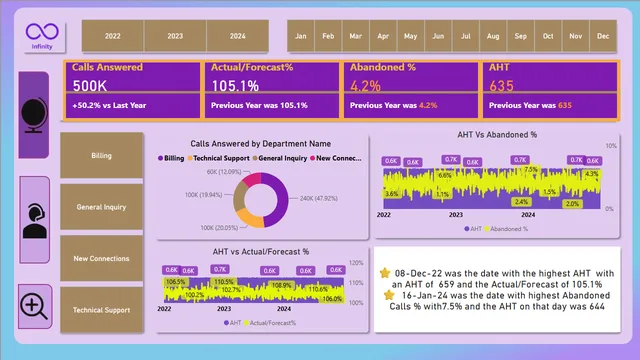
Task: Click Previous Year was 105.1% text
Action: click(x=259, y=105)
